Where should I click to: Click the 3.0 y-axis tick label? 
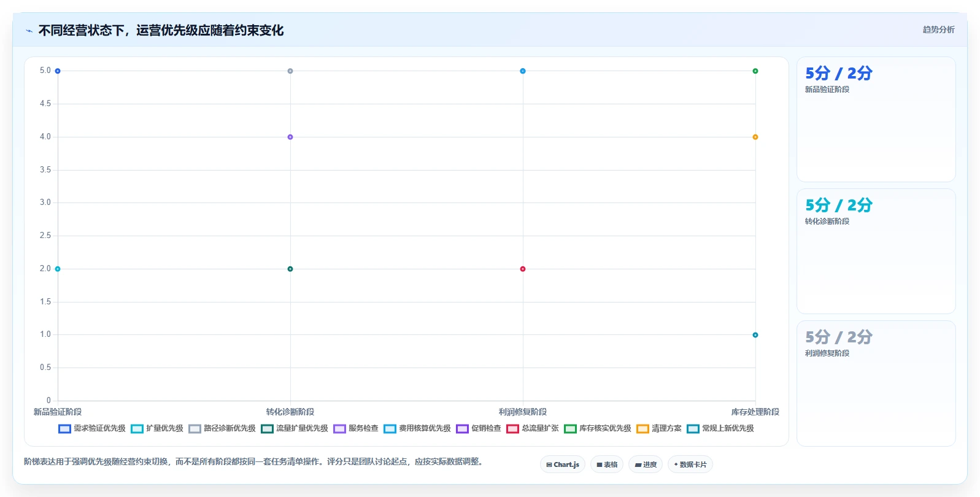click(45, 202)
